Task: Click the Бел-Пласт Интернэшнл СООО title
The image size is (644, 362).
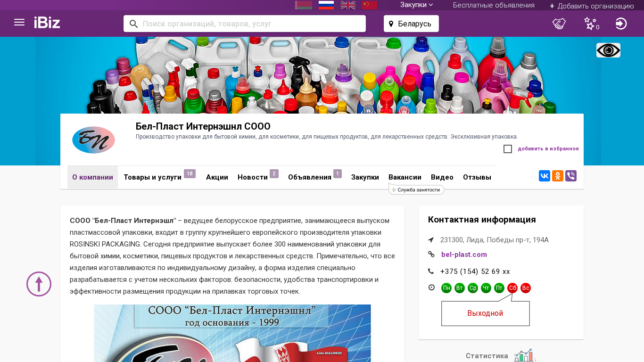Action: (x=203, y=126)
